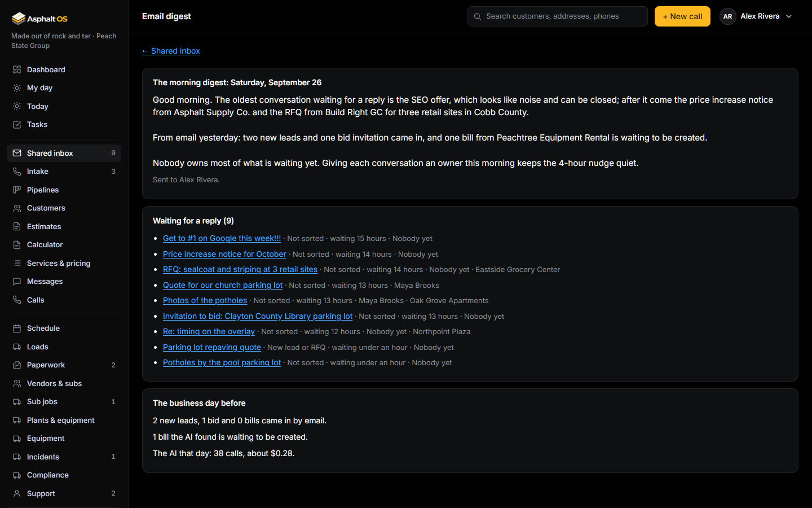Image resolution: width=812 pixels, height=508 pixels.
Task: Click the Paperwork icon in sidebar
Action: [17, 365]
